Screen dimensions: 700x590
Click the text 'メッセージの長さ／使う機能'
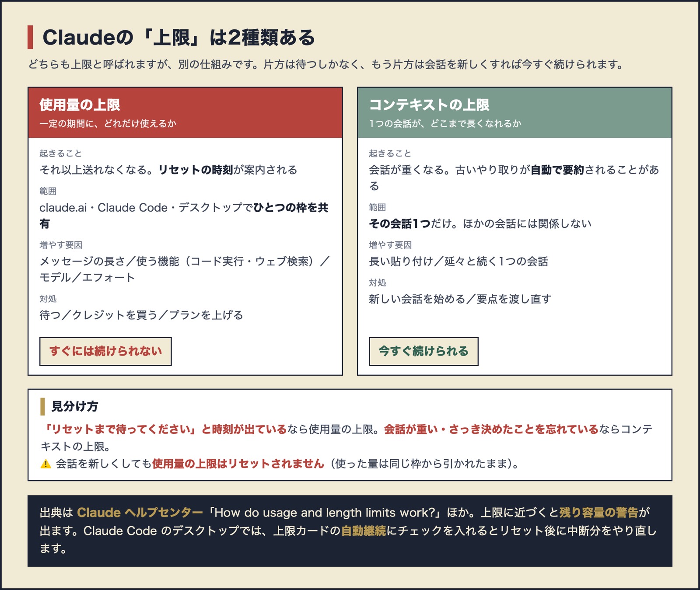(x=109, y=262)
